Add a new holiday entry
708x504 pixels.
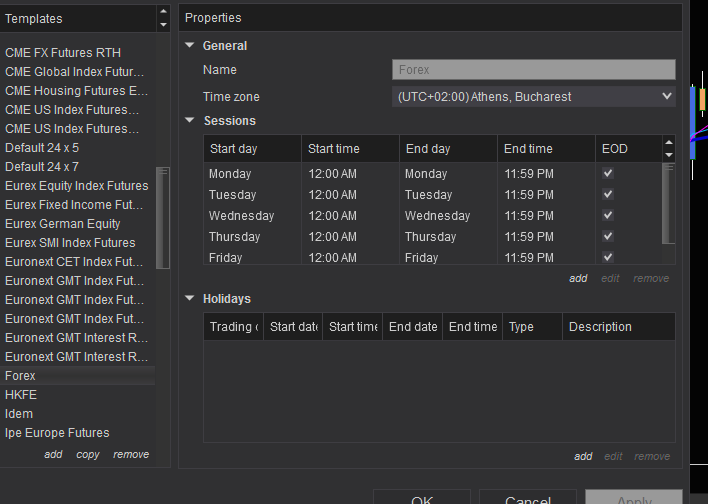point(583,456)
